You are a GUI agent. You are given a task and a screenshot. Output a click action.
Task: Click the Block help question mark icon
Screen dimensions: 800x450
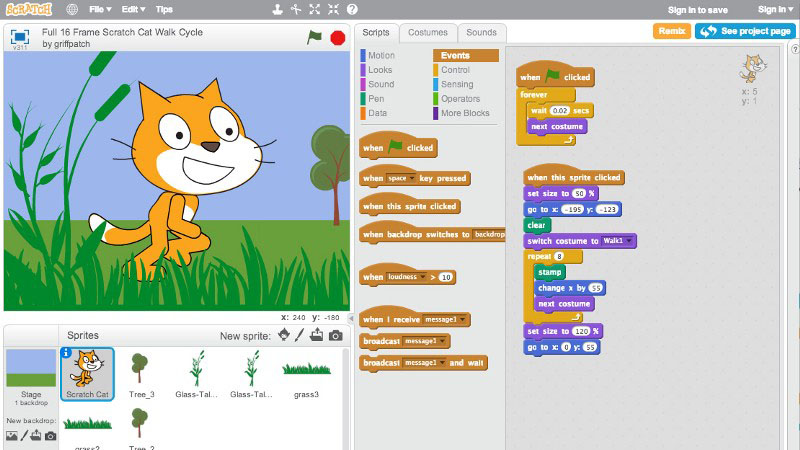352,9
